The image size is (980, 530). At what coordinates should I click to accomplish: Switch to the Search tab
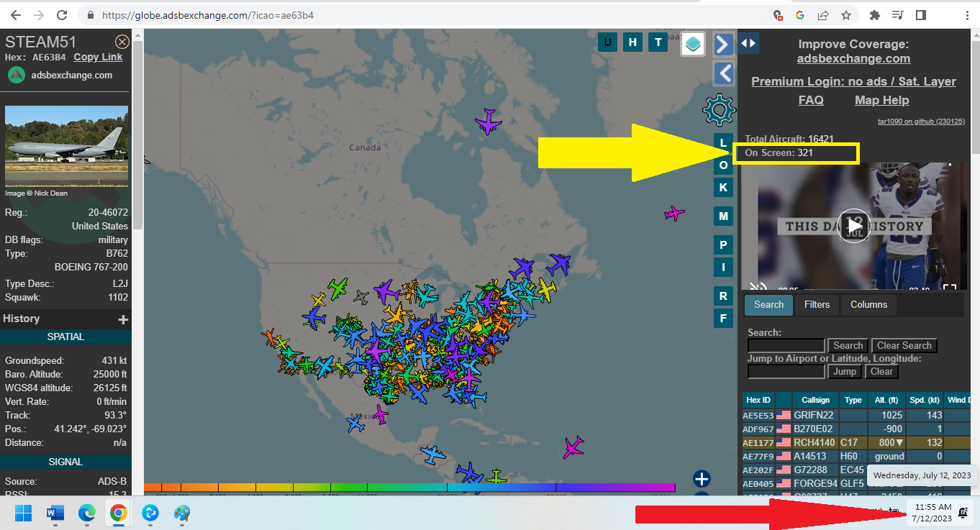pyautogui.click(x=768, y=304)
